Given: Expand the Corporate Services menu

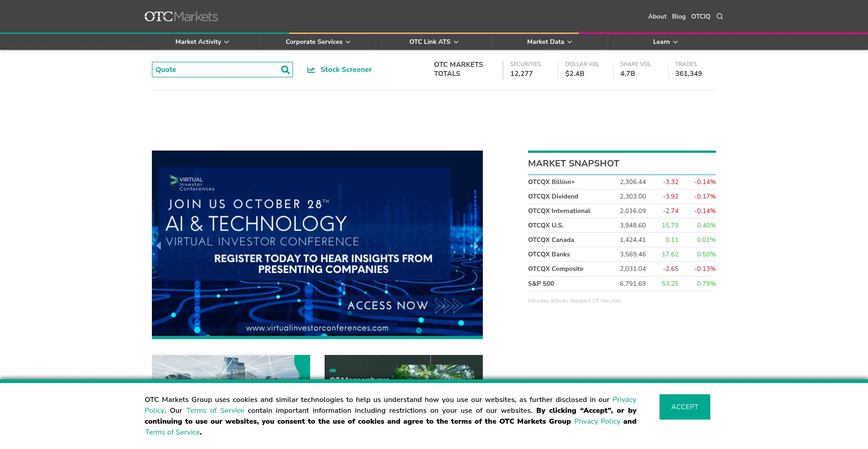Looking at the screenshot, I should [318, 42].
